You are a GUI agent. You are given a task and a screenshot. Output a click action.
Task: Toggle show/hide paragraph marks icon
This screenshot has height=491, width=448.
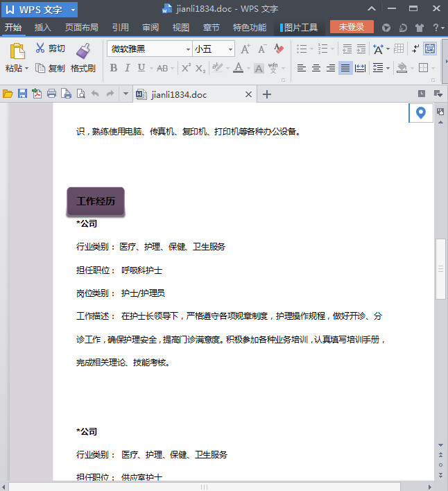coord(415,49)
